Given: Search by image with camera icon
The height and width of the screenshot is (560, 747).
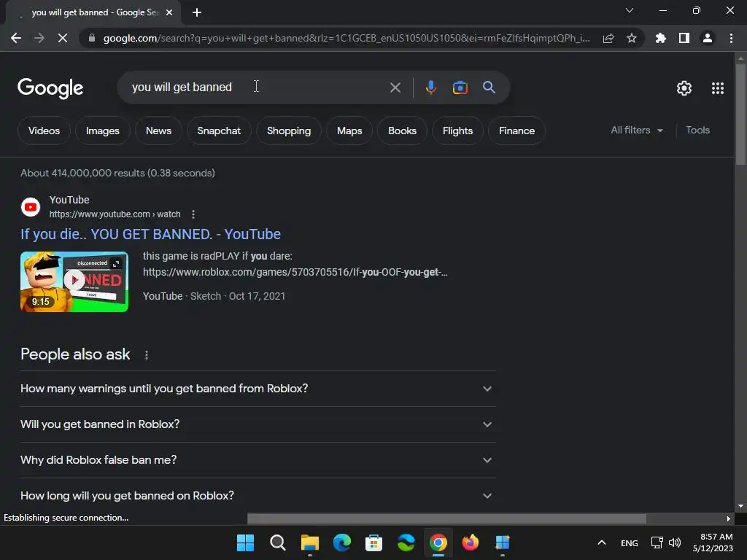Looking at the screenshot, I should point(460,87).
